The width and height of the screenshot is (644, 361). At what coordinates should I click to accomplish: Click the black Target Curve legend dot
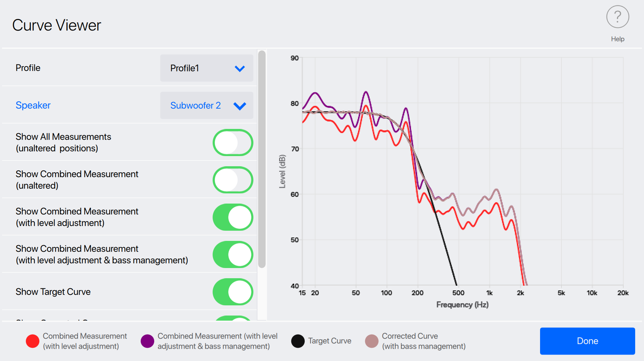click(298, 341)
